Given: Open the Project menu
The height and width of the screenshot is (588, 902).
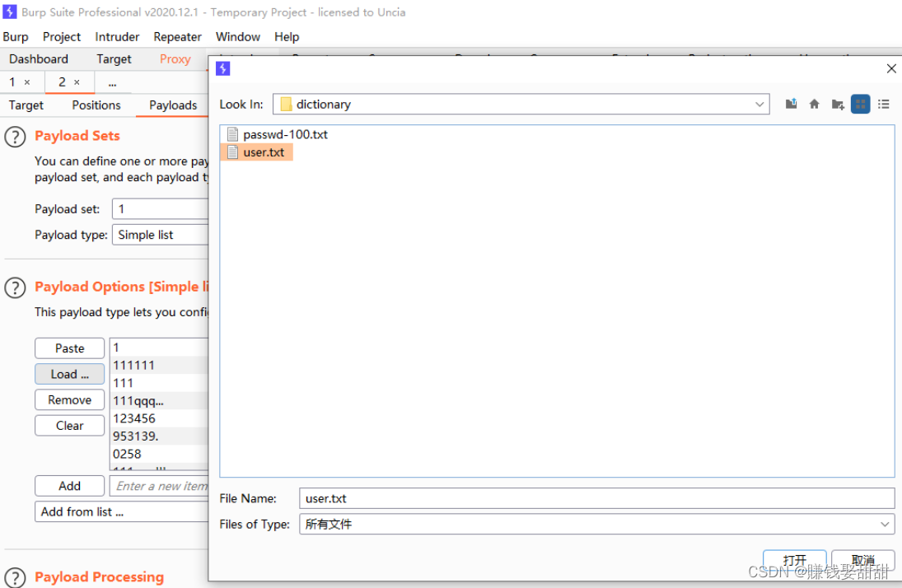Looking at the screenshot, I should [x=62, y=37].
